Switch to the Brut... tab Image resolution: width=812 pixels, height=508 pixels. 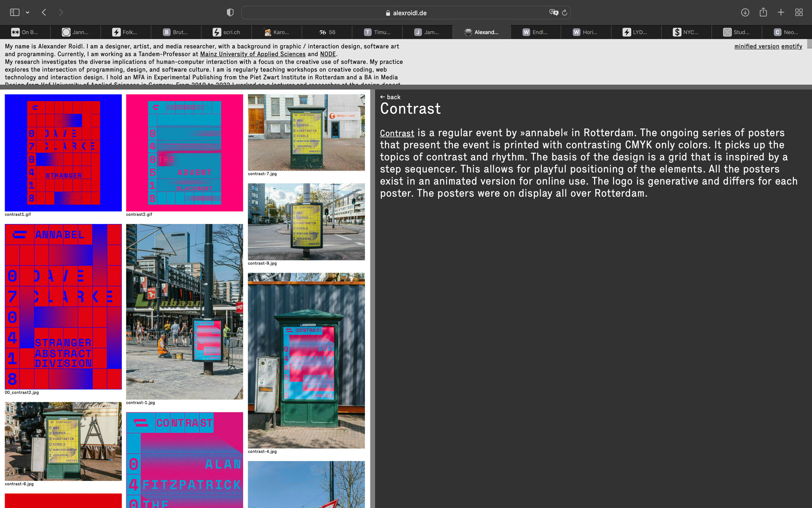(x=176, y=32)
